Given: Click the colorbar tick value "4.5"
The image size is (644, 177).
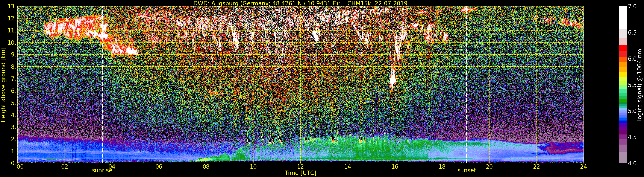Looking at the screenshot, I should click(632, 137).
